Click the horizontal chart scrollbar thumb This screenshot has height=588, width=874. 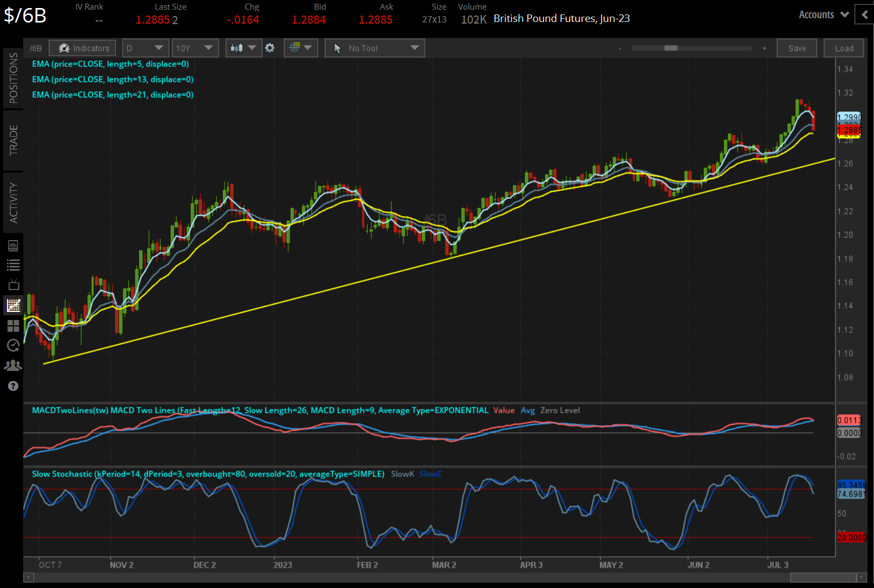(823, 577)
